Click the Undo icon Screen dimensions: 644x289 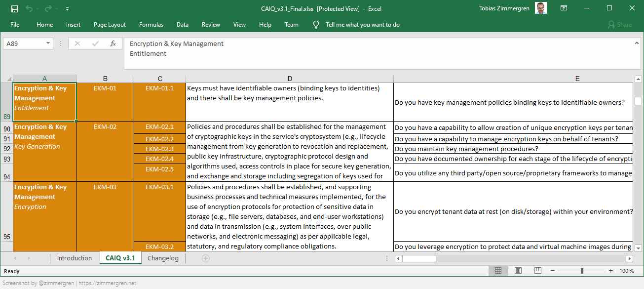29,8
